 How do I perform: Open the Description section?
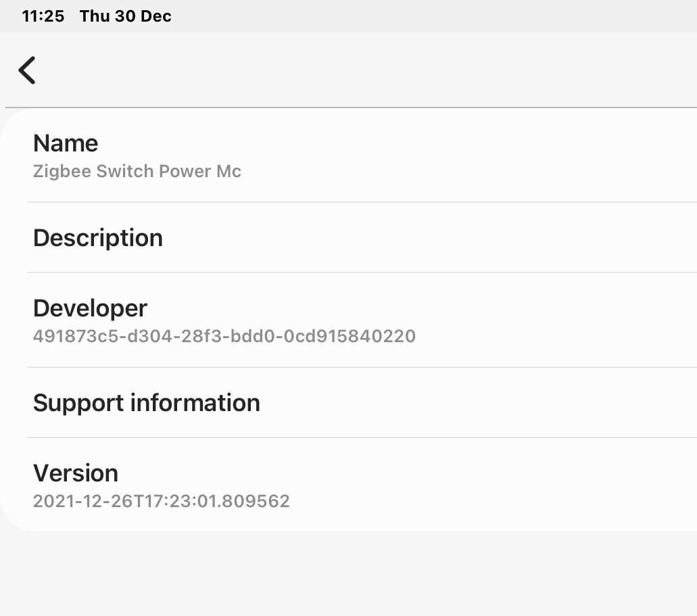(x=97, y=237)
